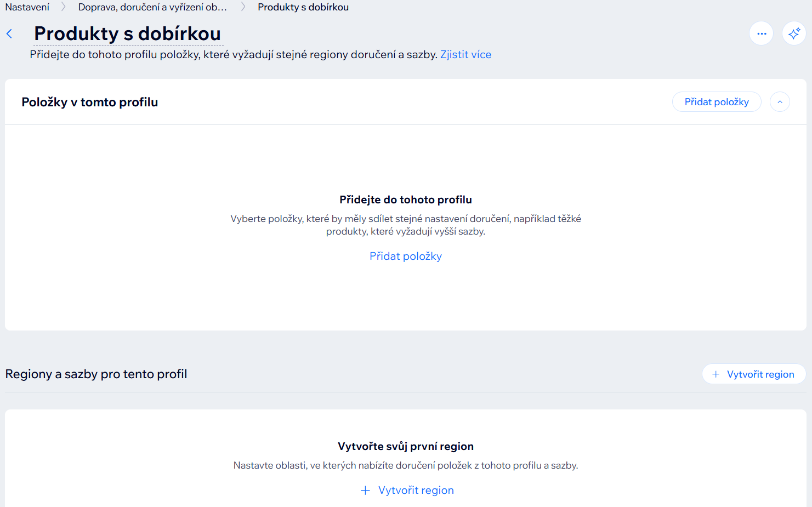This screenshot has width=812, height=507.
Task: Click the breadcrumb chevron after Nastavení
Action: coord(64,7)
